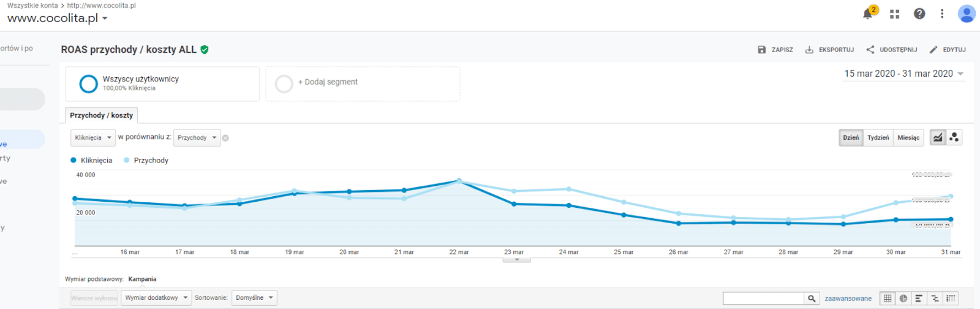This screenshot has height=309, width=980.
Task: Click the magnifier search button in the table filter
Action: coord(812,299)
